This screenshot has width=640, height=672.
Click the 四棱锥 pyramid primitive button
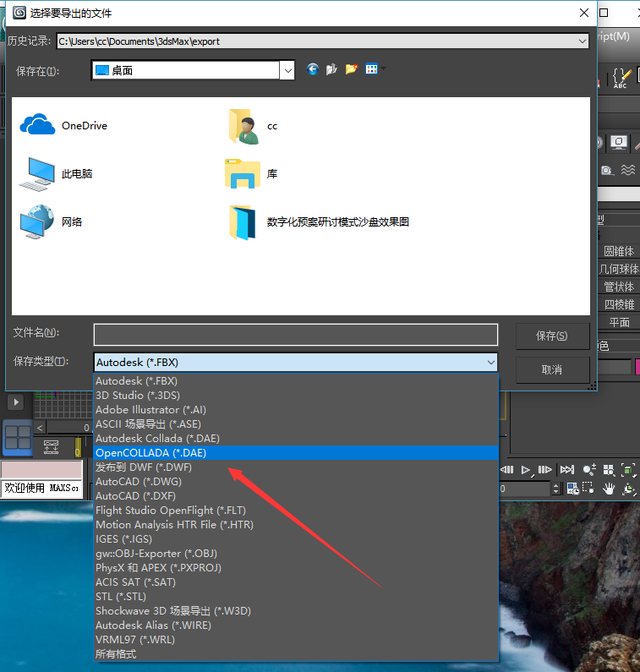619,304
